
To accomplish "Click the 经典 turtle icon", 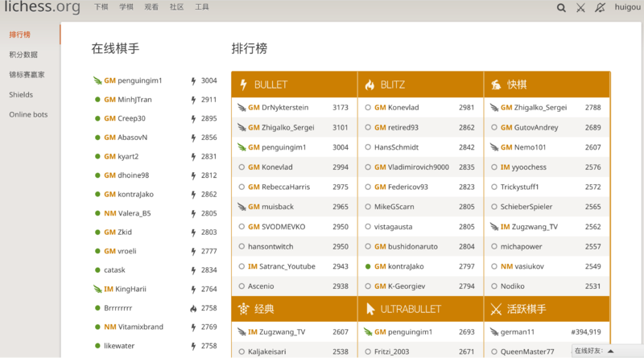I will 244,309.
